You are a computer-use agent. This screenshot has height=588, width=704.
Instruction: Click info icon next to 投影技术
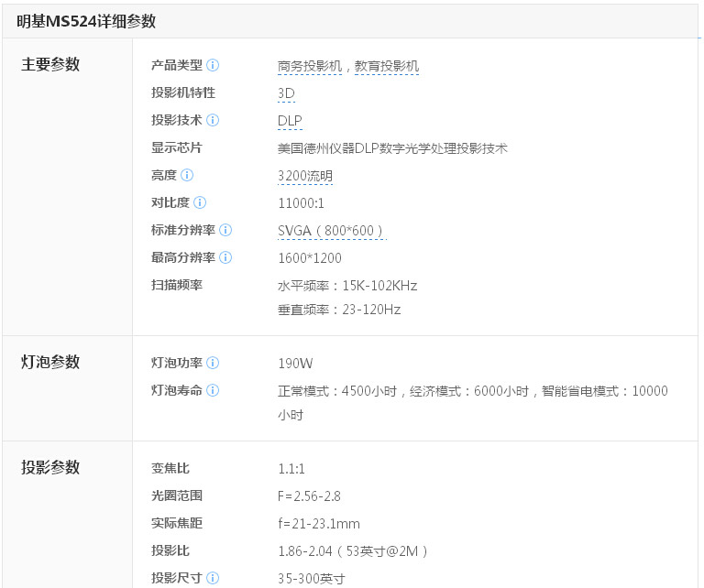pos(213,120)
